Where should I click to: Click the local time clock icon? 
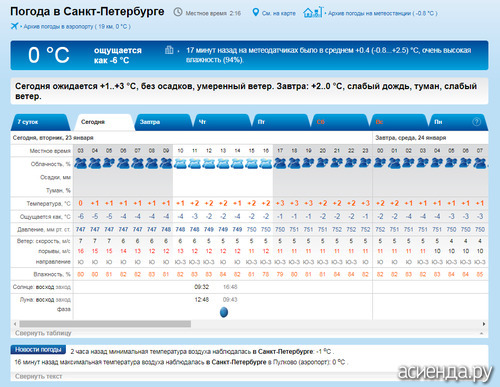coord(178,12)
